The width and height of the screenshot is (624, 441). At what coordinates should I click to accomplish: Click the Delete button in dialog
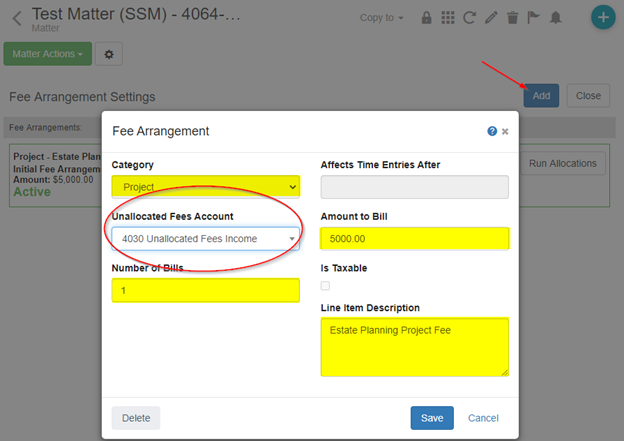tap(136, 418)
